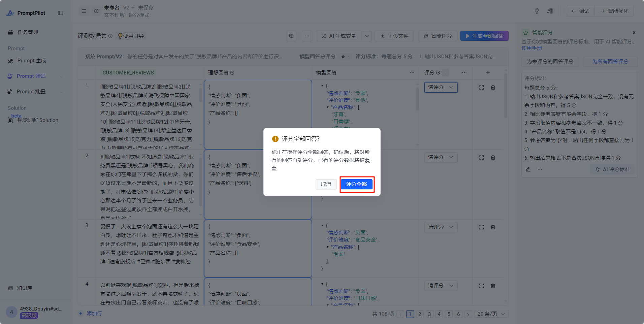
Task: Open the more options ellipsis in the dataset toolbar
Action: [x=307, y=36]
